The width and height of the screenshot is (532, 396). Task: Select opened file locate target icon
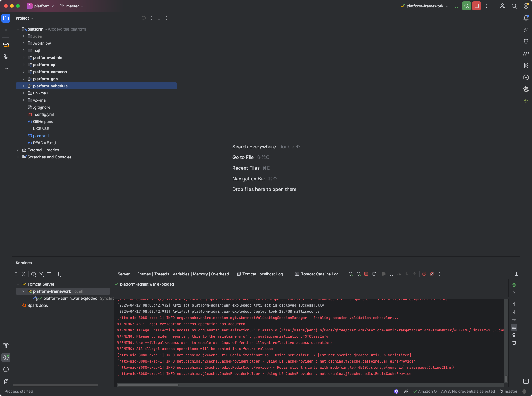tap(144, 18)
